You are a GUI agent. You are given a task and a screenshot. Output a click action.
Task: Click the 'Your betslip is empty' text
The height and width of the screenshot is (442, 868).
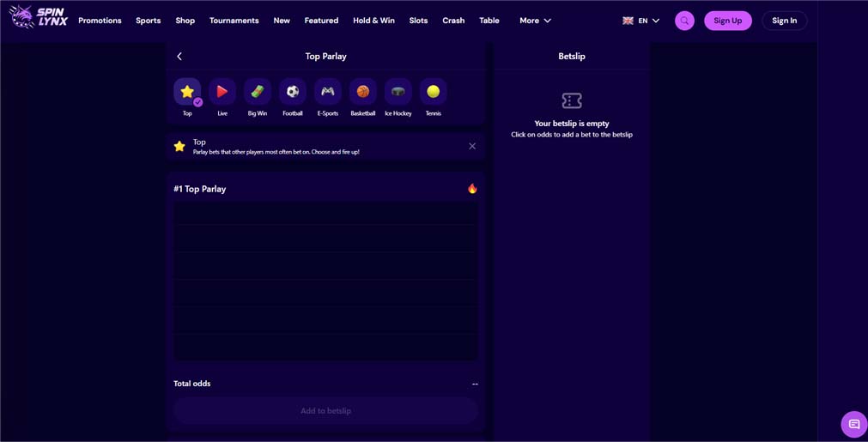click(572, 124)
